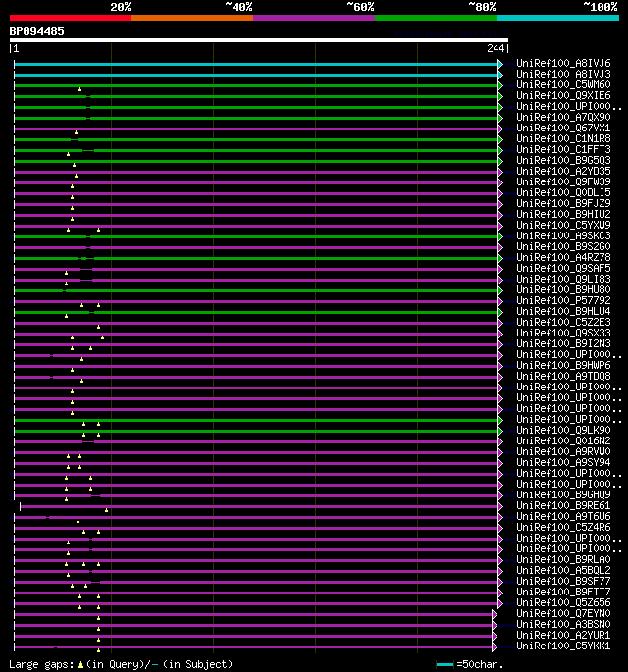628x672 pixels.
Task: Click the white query sequence bar
Action: point(259,40)
